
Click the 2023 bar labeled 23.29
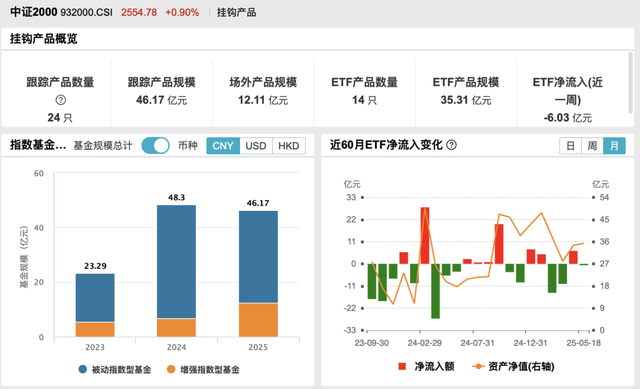click(95, 305)
